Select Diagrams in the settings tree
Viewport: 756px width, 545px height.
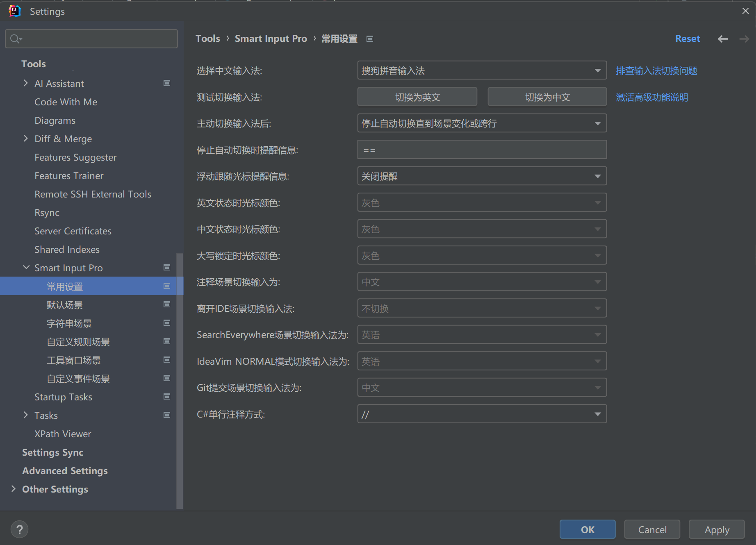pyautogui.click(x=55, y=120)
